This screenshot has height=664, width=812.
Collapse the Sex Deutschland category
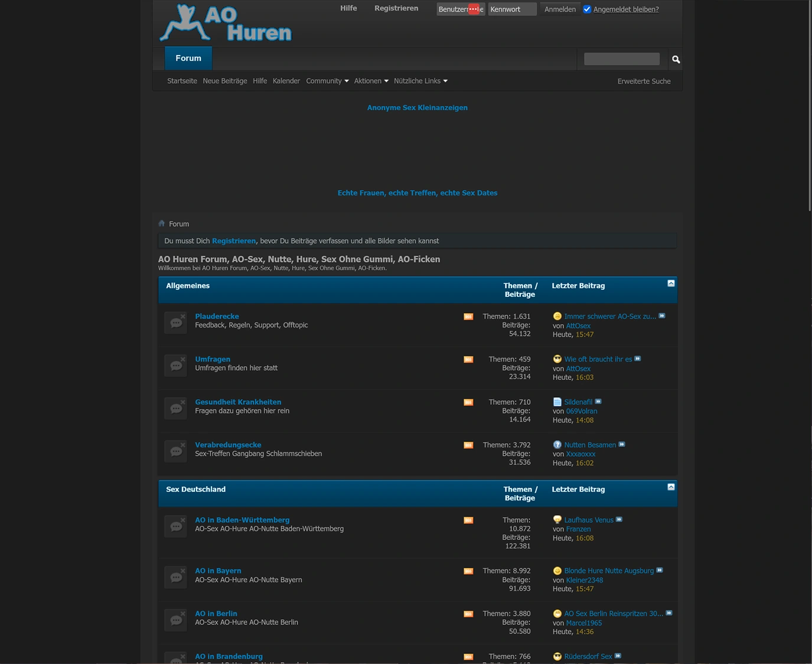(x=671, y=487)
